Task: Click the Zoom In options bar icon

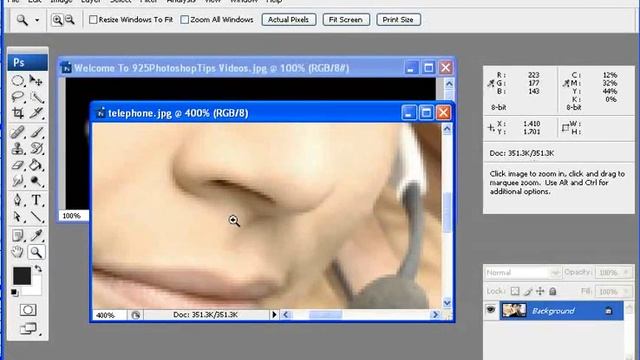Action: click(x=57, y=20)
